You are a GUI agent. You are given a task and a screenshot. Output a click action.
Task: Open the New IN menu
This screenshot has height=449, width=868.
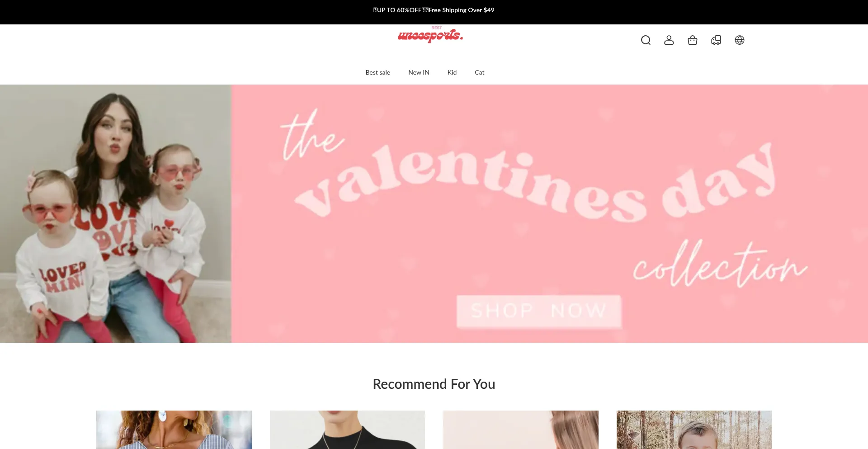pyautogui.click(x=419, y=72)
